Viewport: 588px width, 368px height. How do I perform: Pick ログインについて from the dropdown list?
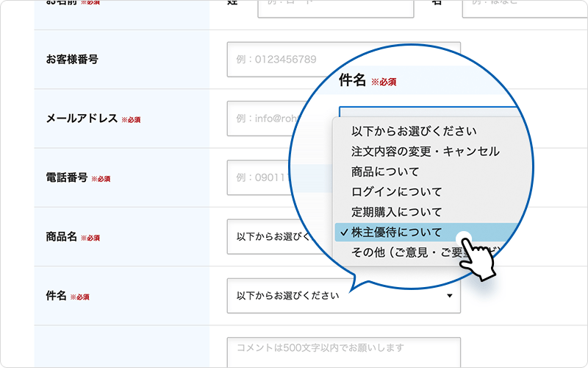click(397, 192)
